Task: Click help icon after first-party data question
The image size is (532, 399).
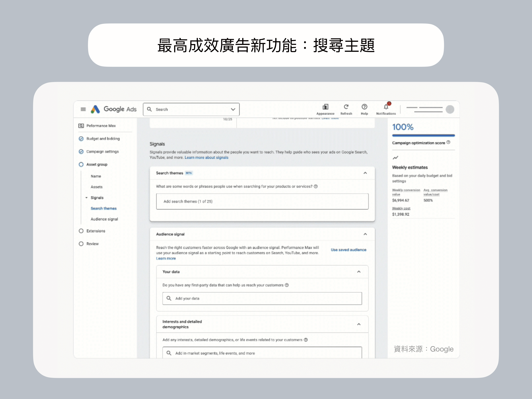Action: [x=287, y=285]
